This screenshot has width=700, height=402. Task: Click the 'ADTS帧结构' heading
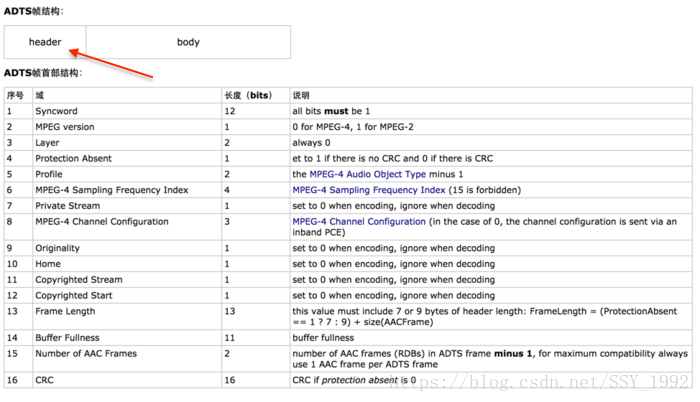pyautogui.click(x=33, y=11)
